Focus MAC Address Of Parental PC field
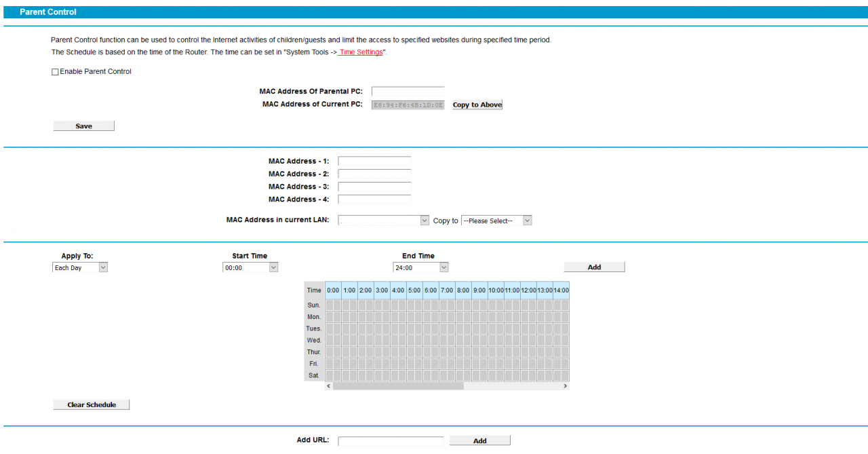This screenshot has height=454, width=868. pos(408,92)
